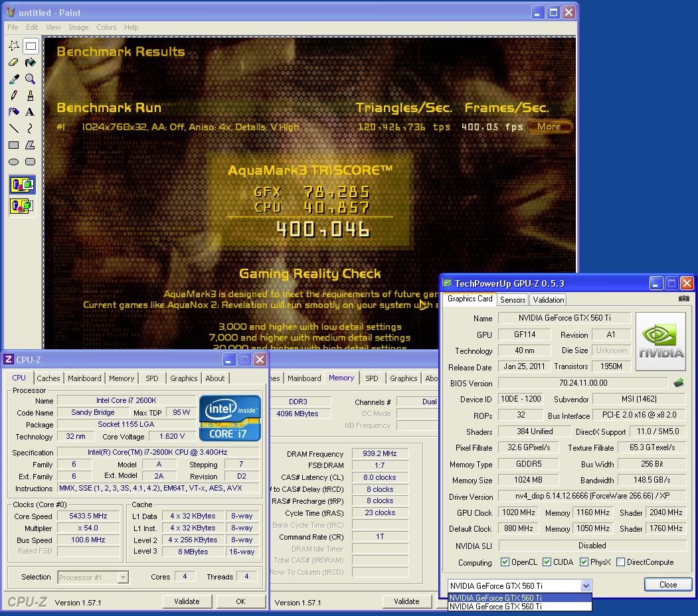Image resolution: width=698 pixels, height=616 pixels.
Task: Click the Multiplier x 54.0 field
Action: click(88, 528)
